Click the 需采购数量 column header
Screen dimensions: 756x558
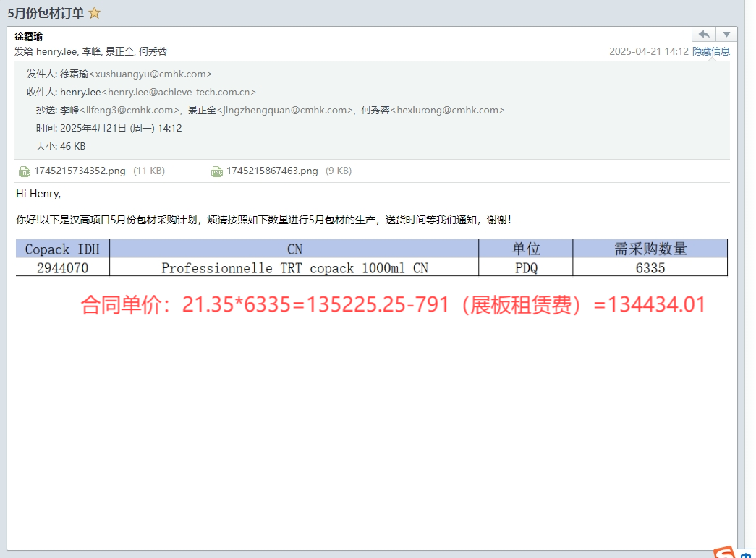tap(650, 249)
